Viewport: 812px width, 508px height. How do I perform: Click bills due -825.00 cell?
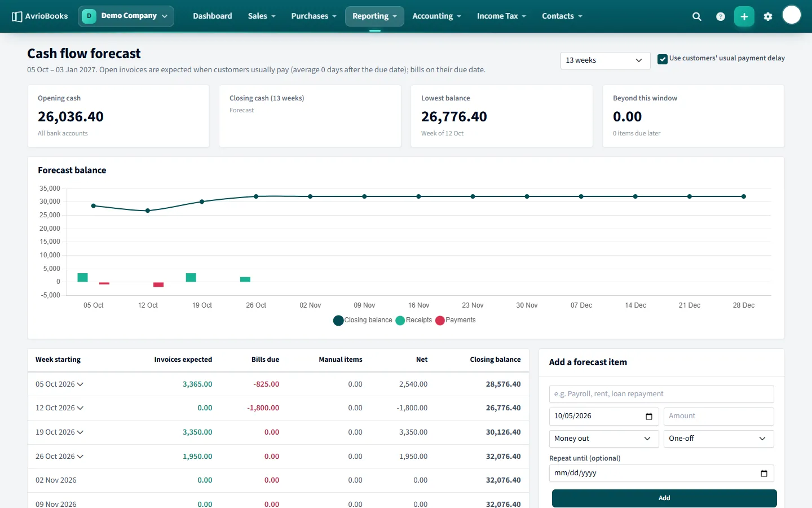coord(266,384)
